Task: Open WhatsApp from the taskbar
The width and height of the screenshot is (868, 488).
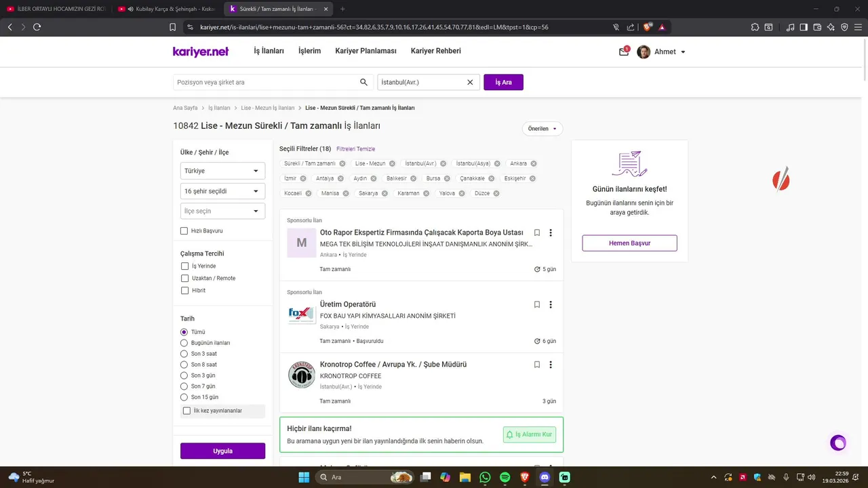Action: click(485, 477)
